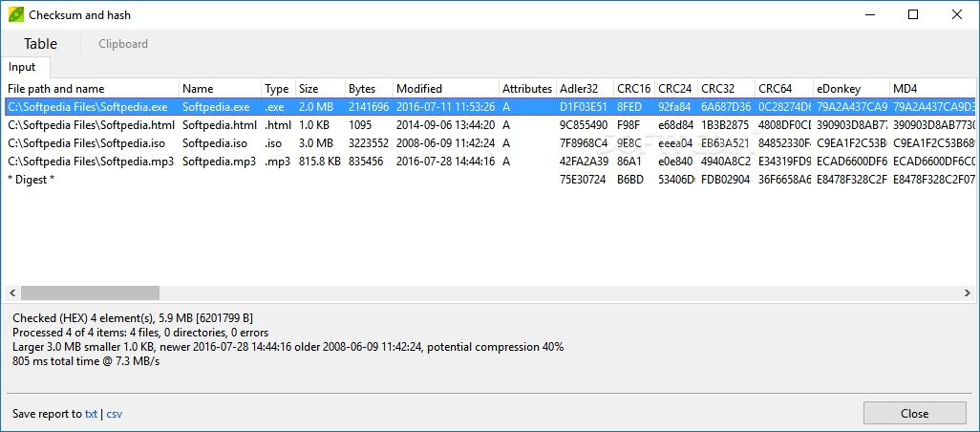980x432 pixels.
Task: Select row C:\Softpedia Files\Softpedia.exe
Action: (x=490, y=107)
